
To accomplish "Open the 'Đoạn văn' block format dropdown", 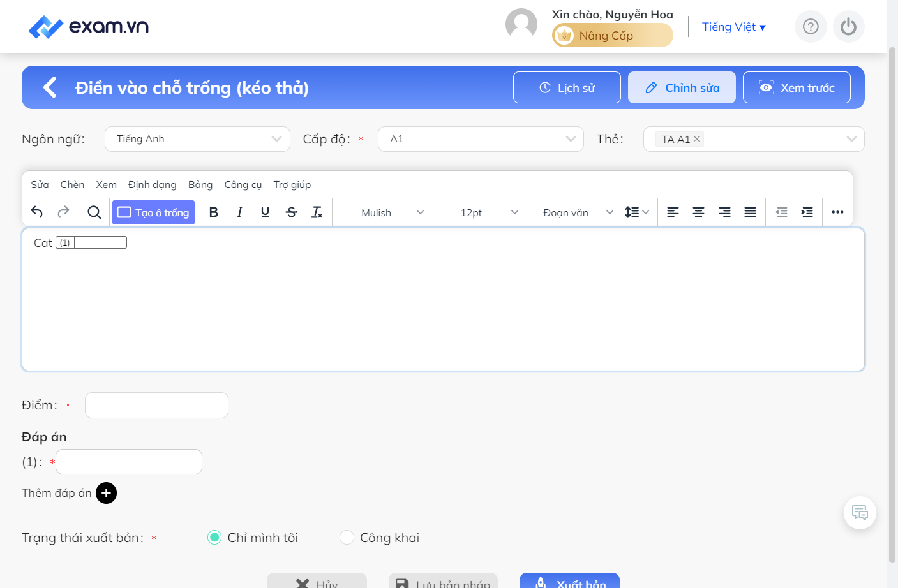I will [x=577, y=212].
